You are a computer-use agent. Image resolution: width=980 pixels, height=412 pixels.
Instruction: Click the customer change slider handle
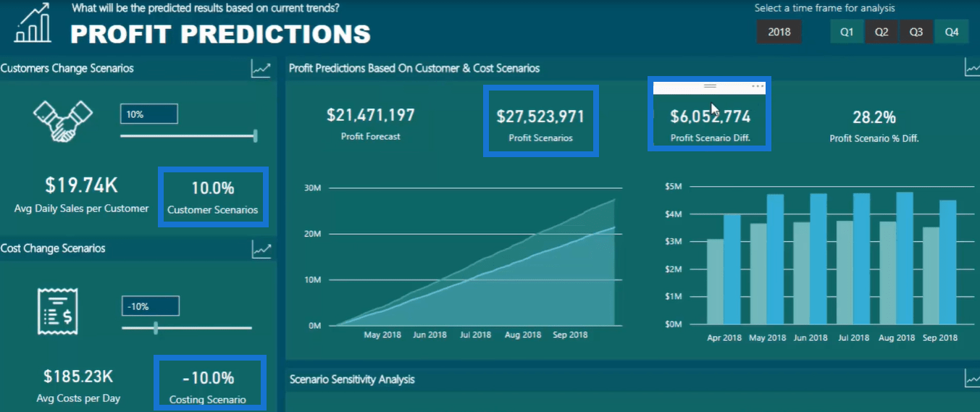[x=255, y=135]
